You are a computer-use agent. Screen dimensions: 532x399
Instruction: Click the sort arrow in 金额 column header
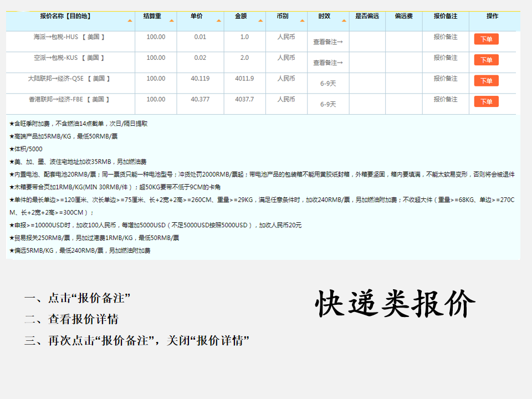pos(260,21)
